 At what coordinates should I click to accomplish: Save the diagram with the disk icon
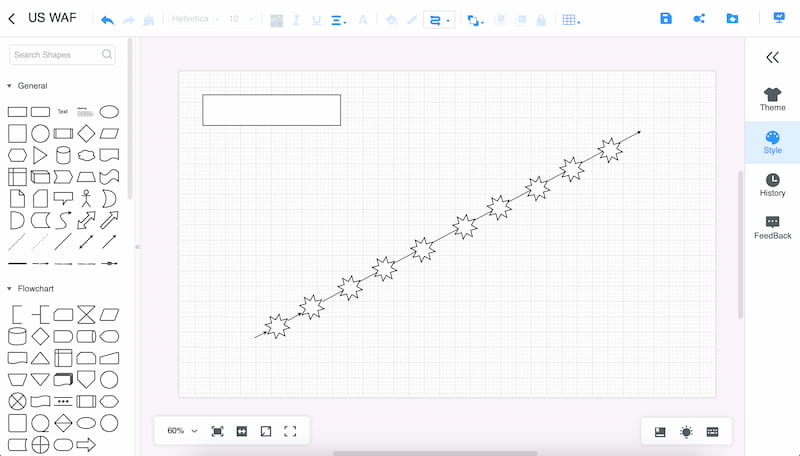coord(666,18)
